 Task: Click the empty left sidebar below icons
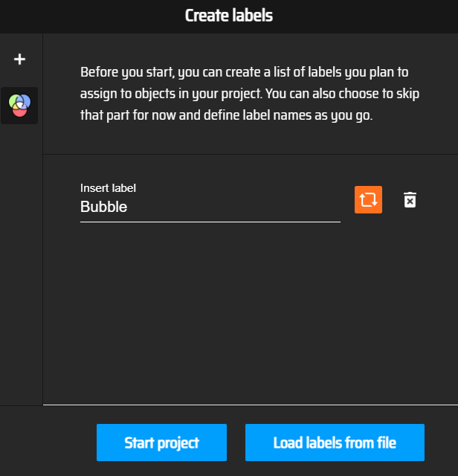click(x=22, y=264)
